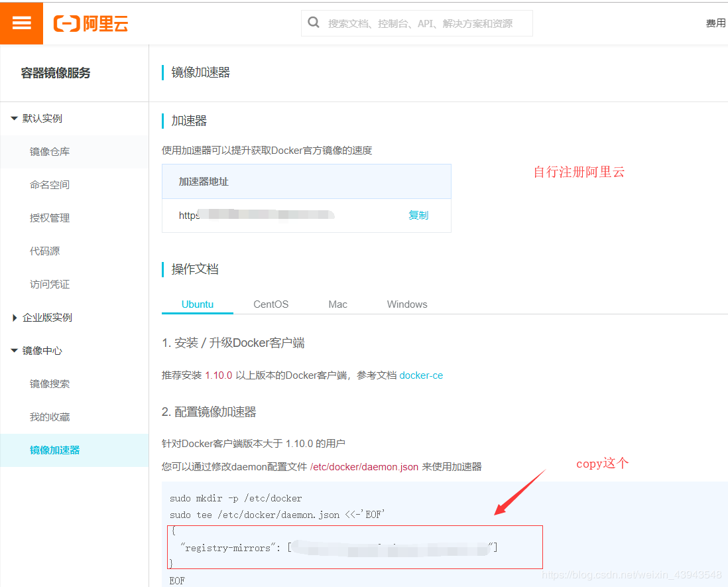Click the registry-mirrors code line
This screenshot has width=728, height=587.
339,548
